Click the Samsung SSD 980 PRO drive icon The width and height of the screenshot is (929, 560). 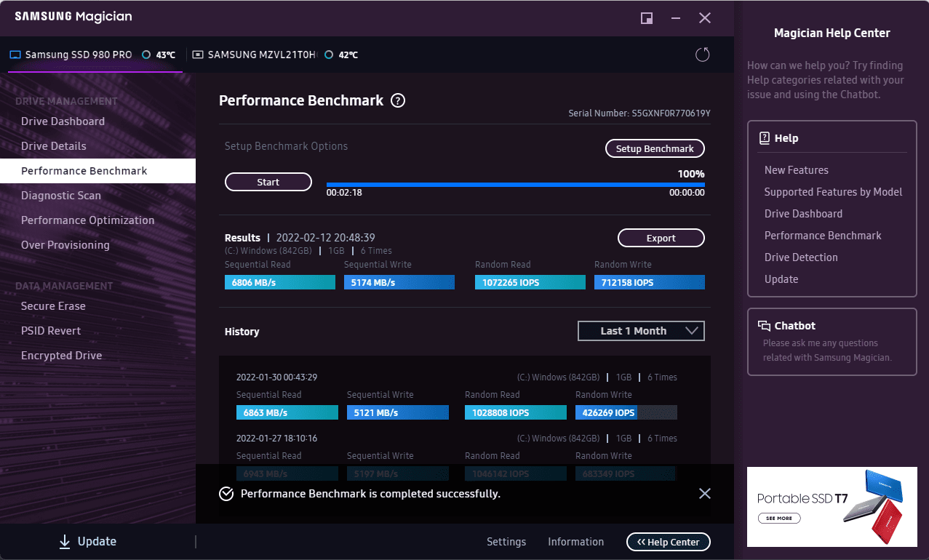coord(15,55)
